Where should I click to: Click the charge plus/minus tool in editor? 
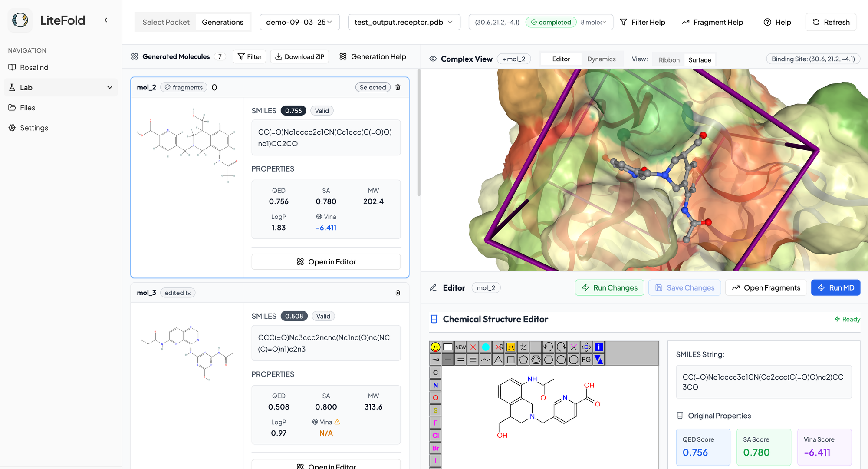point(523,347)
